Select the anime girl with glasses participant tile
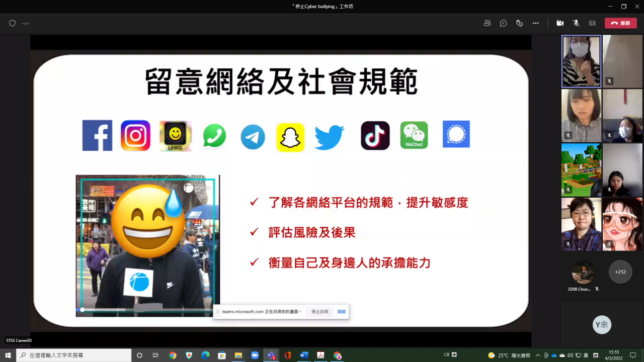 pos(622,224)
